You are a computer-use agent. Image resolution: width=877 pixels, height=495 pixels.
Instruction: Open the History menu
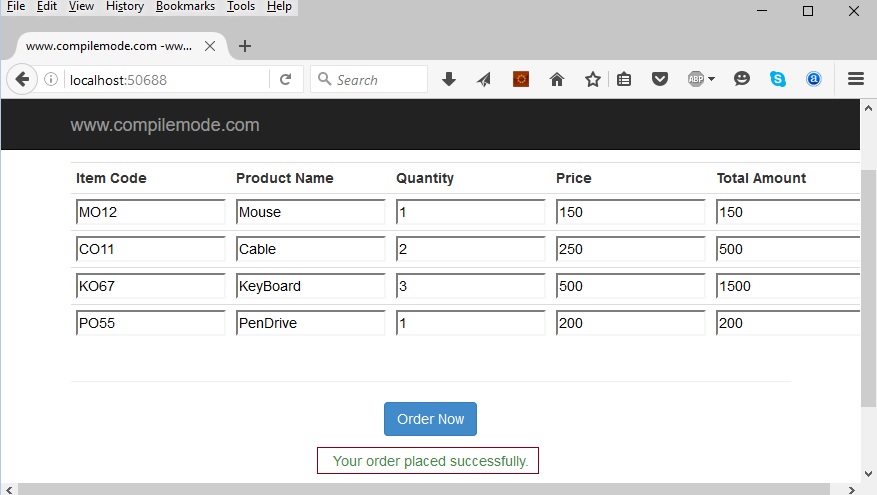click(125, 6)
